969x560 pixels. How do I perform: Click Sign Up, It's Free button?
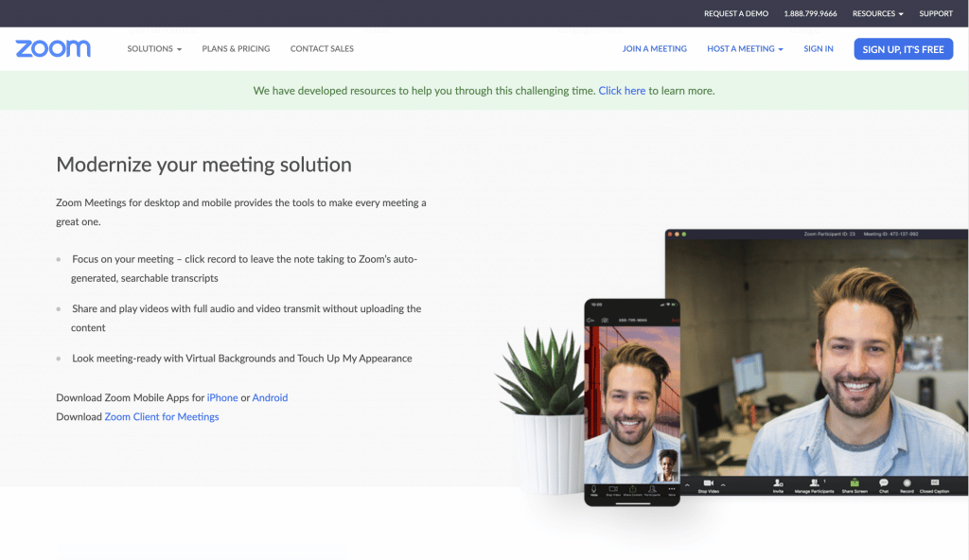pyautogui.click(x=903, y=49)
